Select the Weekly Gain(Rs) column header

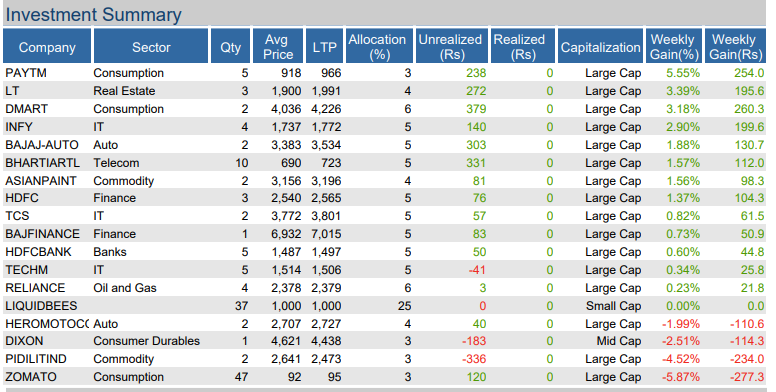click(x=735, y=46)
